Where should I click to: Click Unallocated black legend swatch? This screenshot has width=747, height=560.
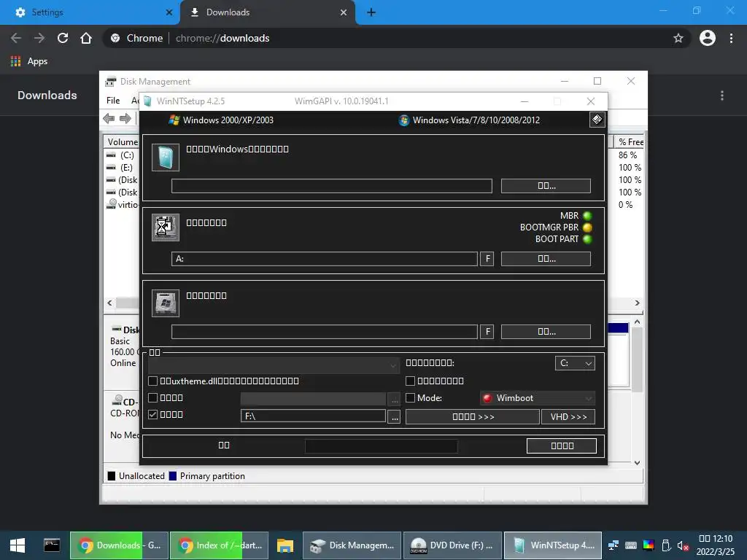pos(112,475)
